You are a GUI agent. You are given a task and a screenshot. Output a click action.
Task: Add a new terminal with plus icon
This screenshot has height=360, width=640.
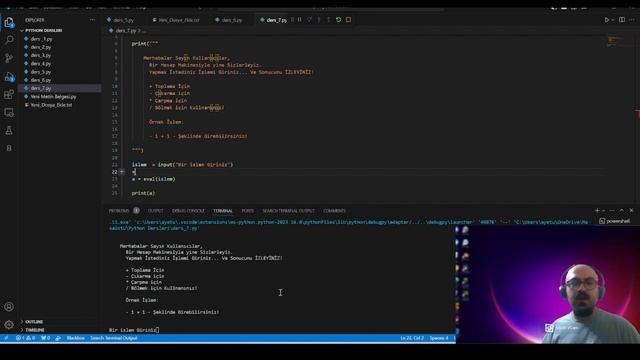(597, 211)
